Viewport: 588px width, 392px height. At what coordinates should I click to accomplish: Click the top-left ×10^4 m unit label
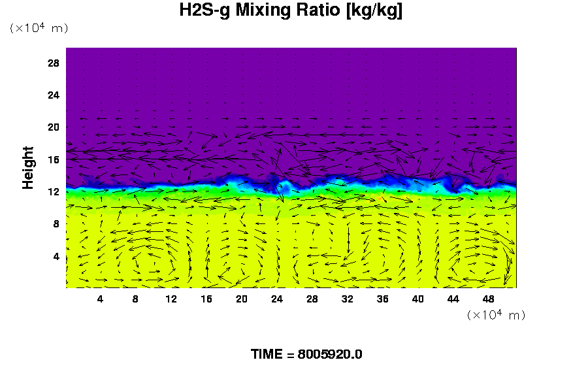tap(39, 28)
